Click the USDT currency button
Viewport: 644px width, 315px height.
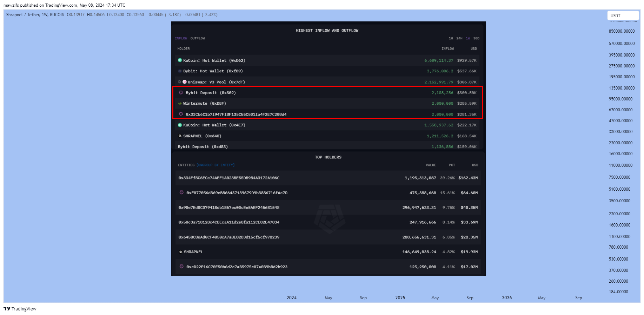[623, 15]
